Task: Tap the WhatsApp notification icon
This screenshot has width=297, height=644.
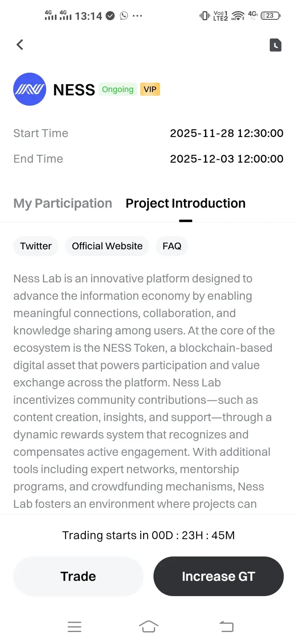Action: pyautogui.click(x=124, y=16)
